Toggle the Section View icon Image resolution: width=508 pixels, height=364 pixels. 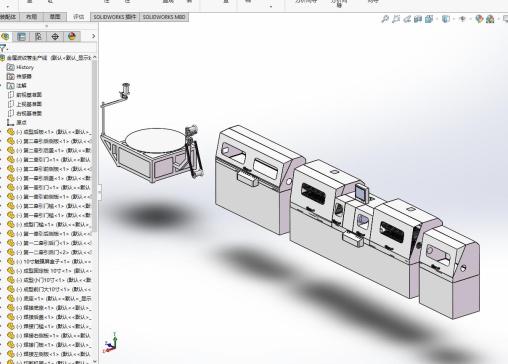click(418, 19)
